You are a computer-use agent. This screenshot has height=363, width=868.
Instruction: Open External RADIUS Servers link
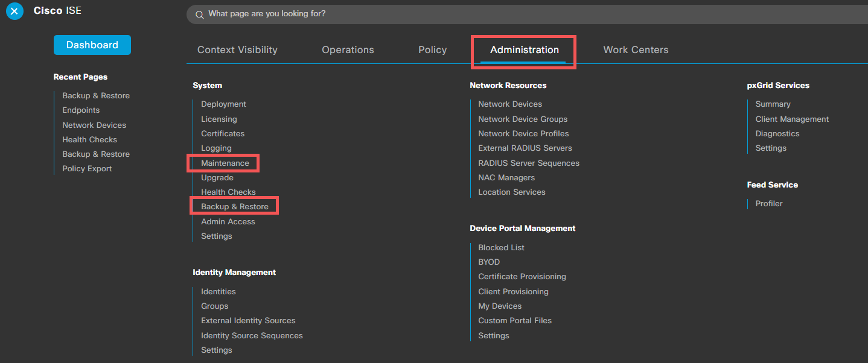(525, 148)
